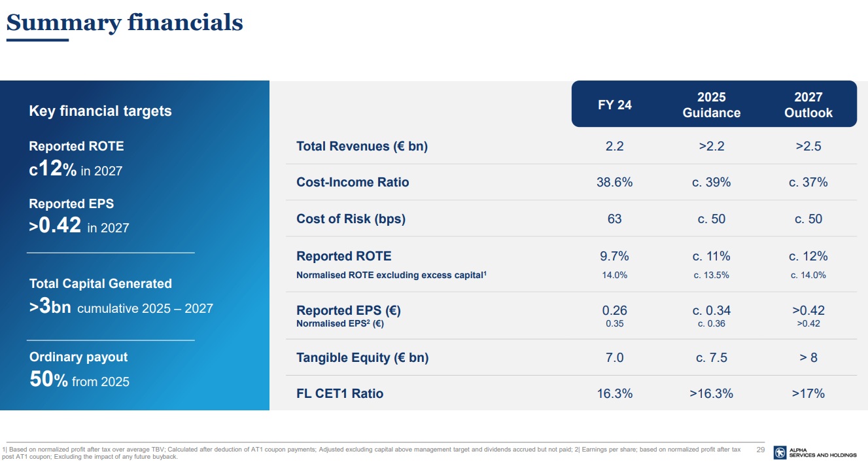Select the 2025 Guidance column header

711,105
